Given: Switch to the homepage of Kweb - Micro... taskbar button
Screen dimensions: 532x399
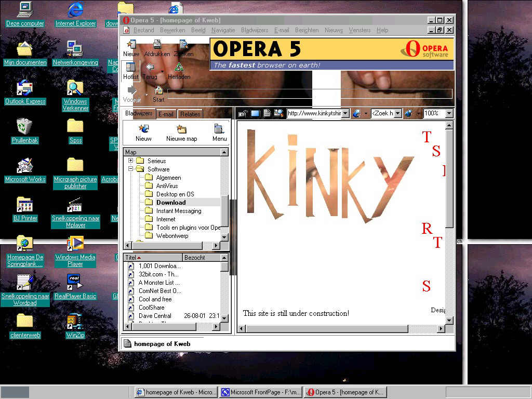Looking at the screenshot, I should (176, 392).
